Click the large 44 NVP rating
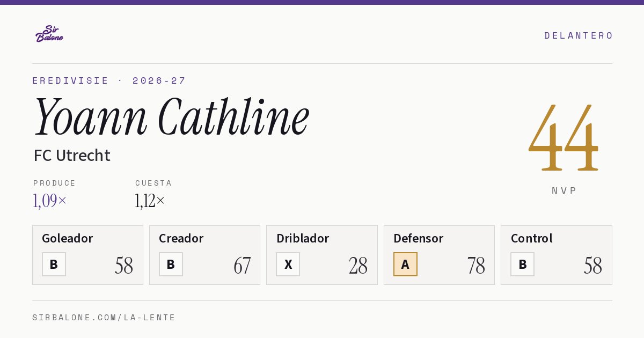Image resolution: width=644 pixels, height=338 pixels. pos(563,138)
